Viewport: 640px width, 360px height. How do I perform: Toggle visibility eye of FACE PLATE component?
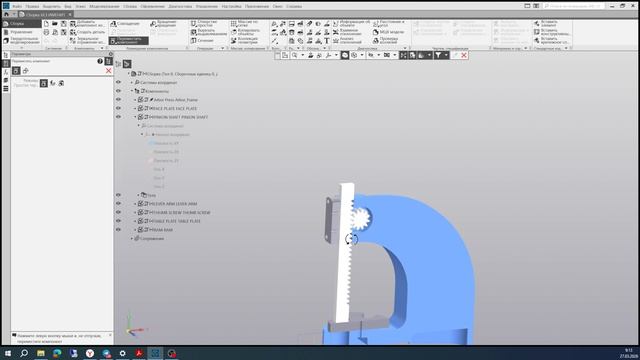118,108
